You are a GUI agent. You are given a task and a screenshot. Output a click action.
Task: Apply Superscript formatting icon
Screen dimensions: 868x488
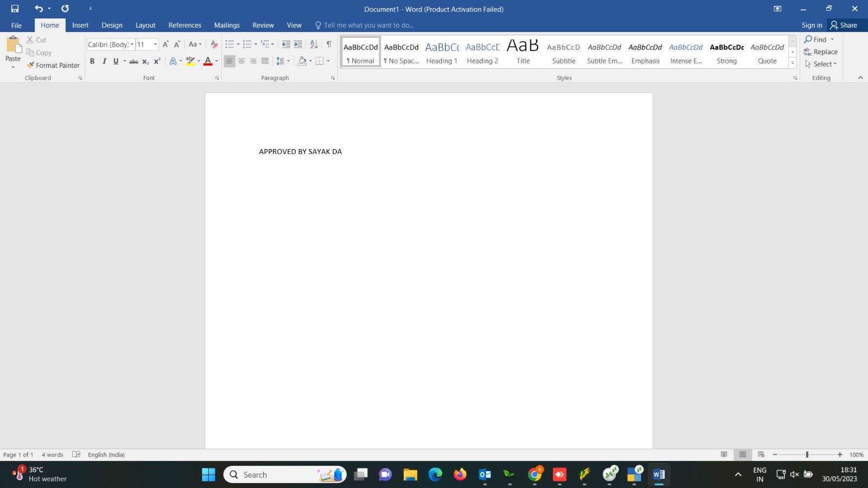(157, 61)
